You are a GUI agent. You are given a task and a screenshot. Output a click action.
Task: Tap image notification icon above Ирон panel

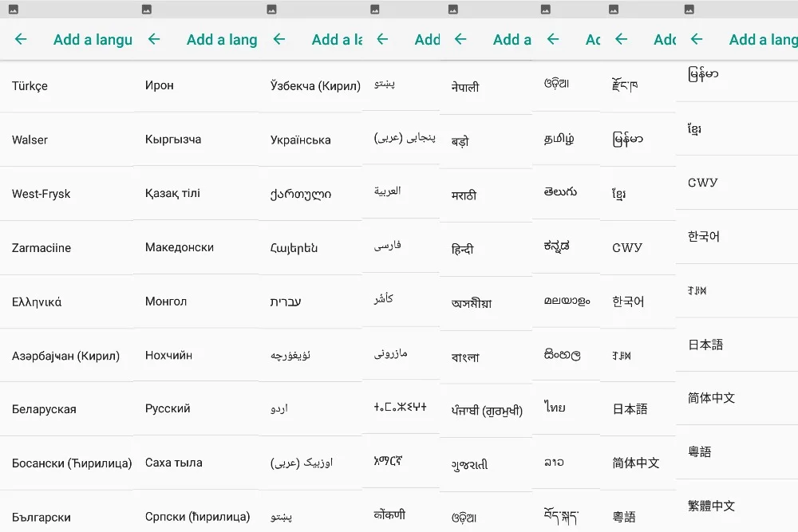(147, 9)
